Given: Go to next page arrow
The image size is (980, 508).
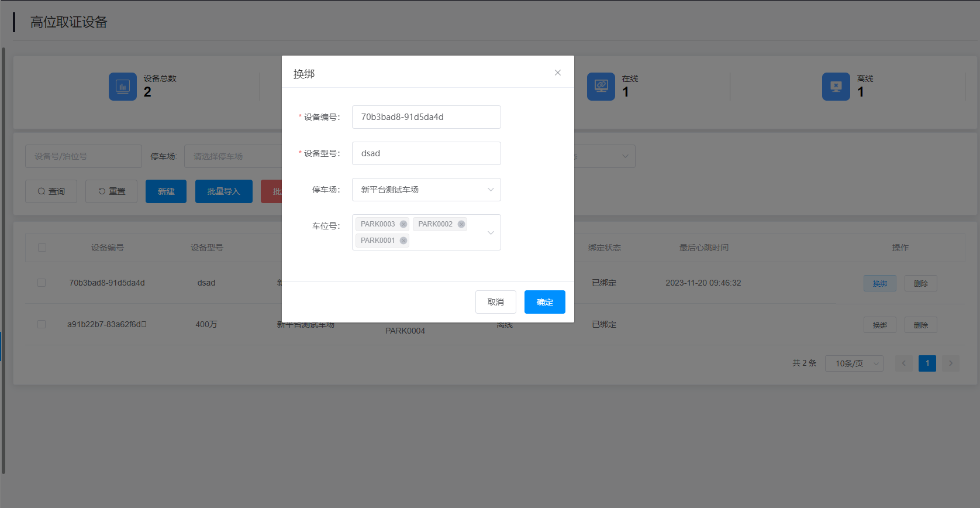Looking at the screenshot, I should coord(951,363).
